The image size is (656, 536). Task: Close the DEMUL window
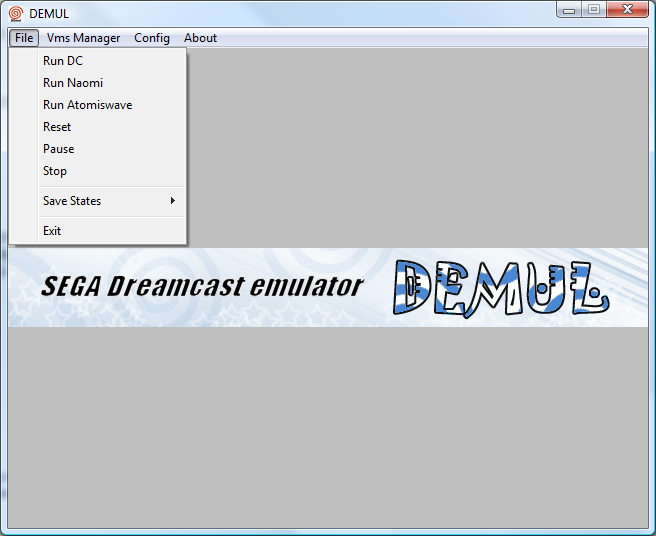627,10
